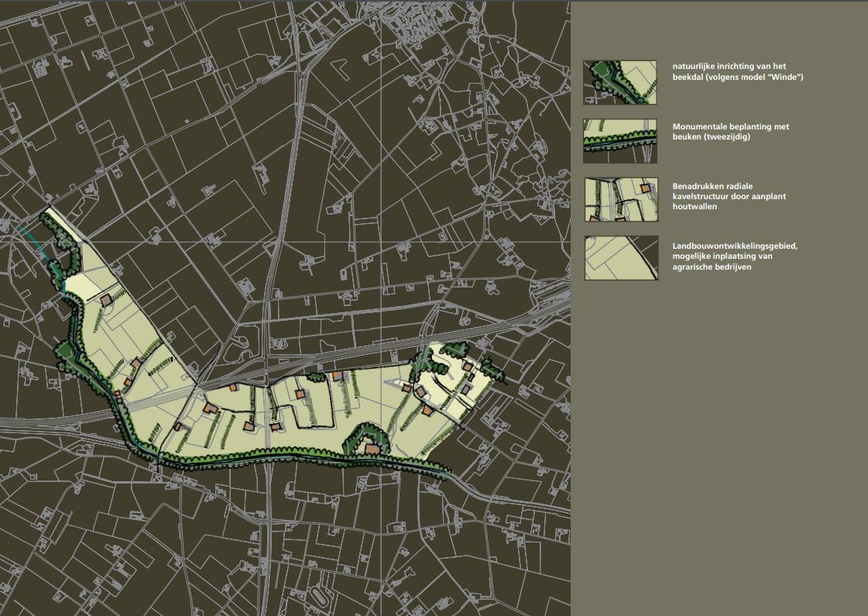Click the tree clump at the plan's northwest tip

(x=57, y=226)
